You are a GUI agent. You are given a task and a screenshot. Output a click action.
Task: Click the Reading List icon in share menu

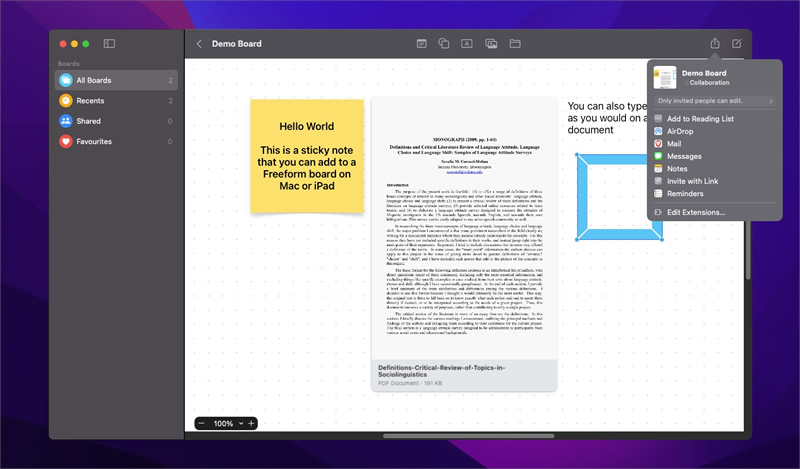658,119
